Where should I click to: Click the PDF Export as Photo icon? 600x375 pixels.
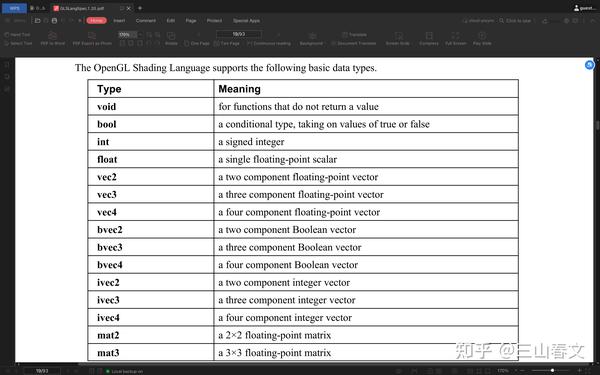click(92, 36)
